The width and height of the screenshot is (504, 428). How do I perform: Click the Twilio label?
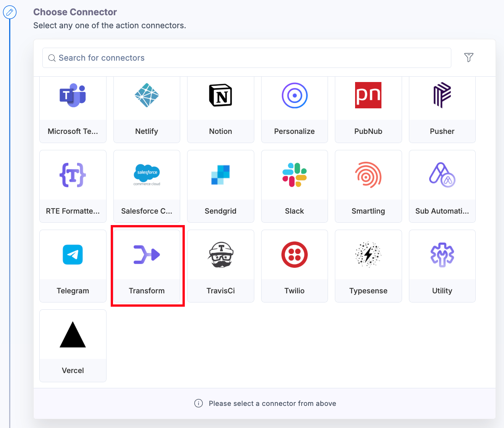click(x=294, y=291)
